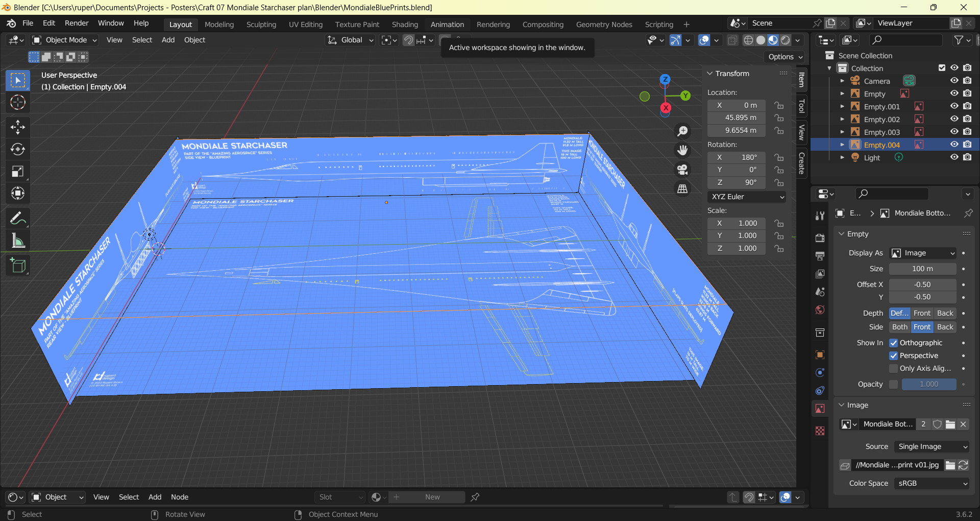Hide Empty.004 in the viewport
Image resolution: width=980 pixels, height=521 pixels.
pyautogui.click(x=954, y=145)
